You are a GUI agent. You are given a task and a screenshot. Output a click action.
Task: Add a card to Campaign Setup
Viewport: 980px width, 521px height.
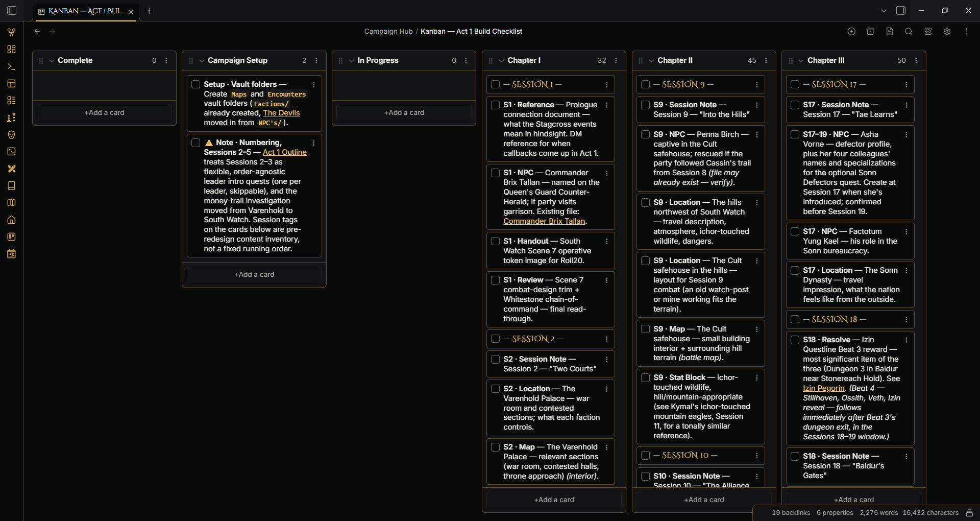[x=254, y=274]
